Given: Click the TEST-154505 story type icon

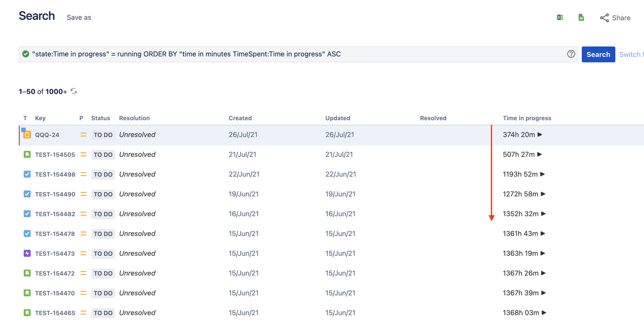Looking at the screenshot, I should point(27,154).
